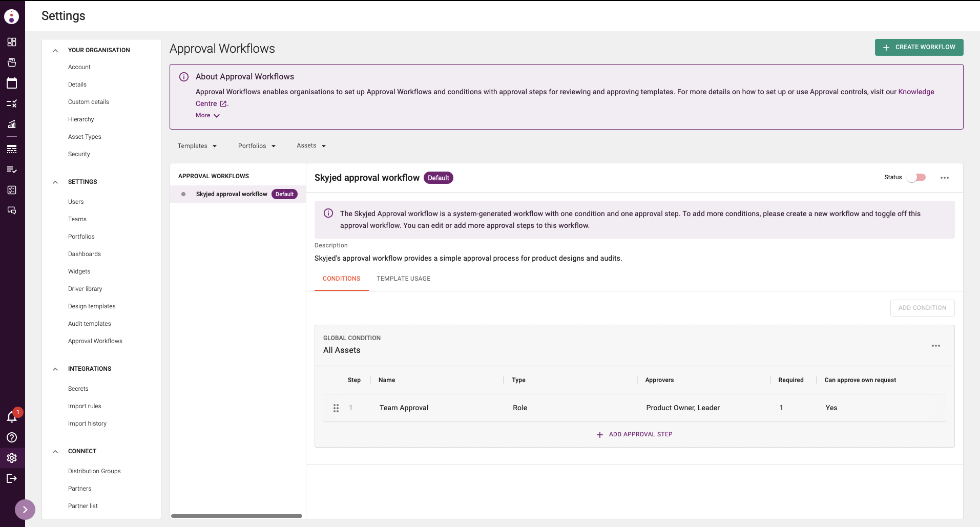Open the chat comments icon in sidebar
The image size is (980, 527).
pyautogui.click(x=12, y=210)
